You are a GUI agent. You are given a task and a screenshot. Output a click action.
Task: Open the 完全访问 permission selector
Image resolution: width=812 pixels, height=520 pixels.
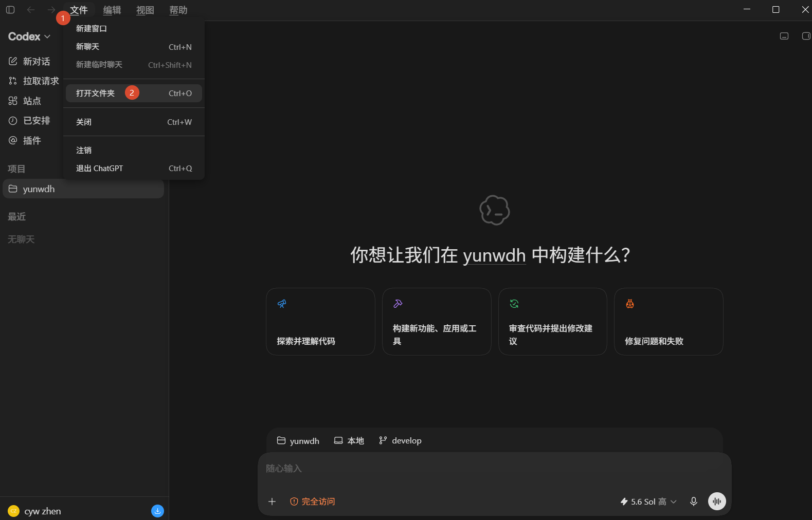313,502
